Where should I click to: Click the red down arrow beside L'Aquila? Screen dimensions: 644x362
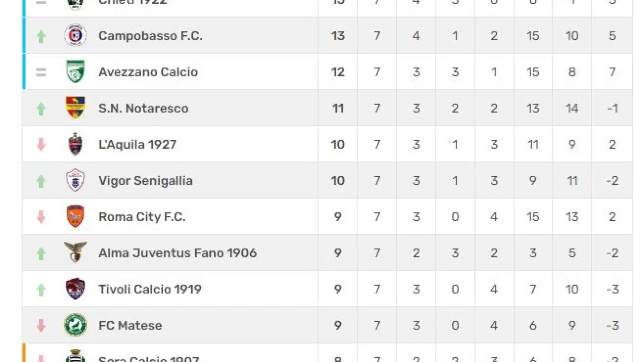tap(41, 144)
